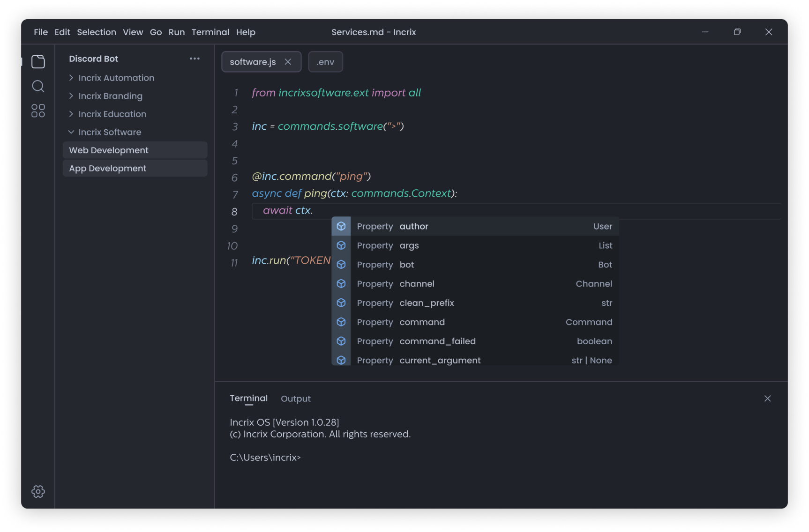Switch to the Output panel tab

click(x=295, y=399)
